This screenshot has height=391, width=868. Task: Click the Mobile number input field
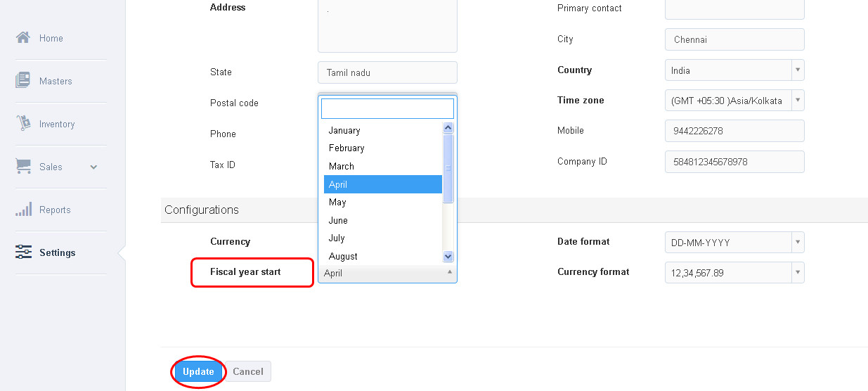point(734,131)
